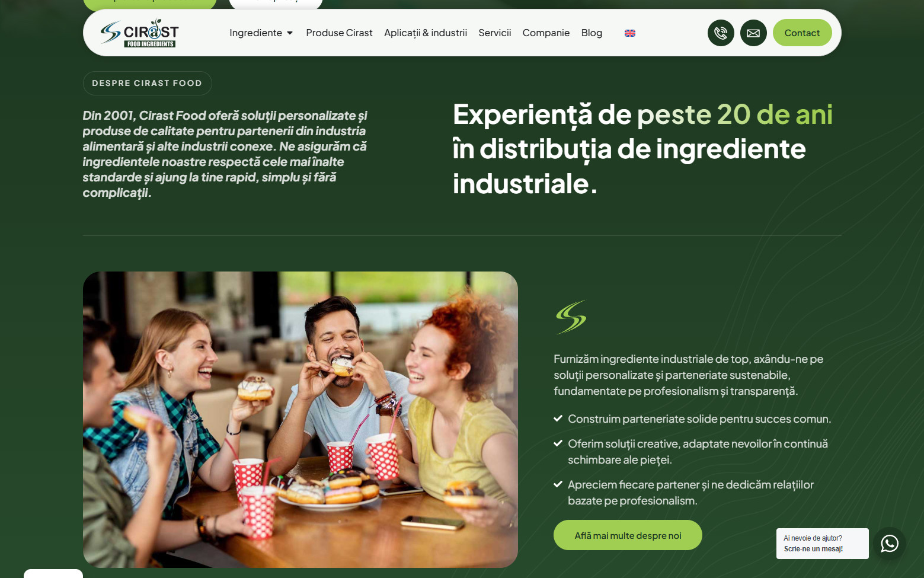Visit the Blog link
The image size is (924, 578).
(x=592, y=33)
